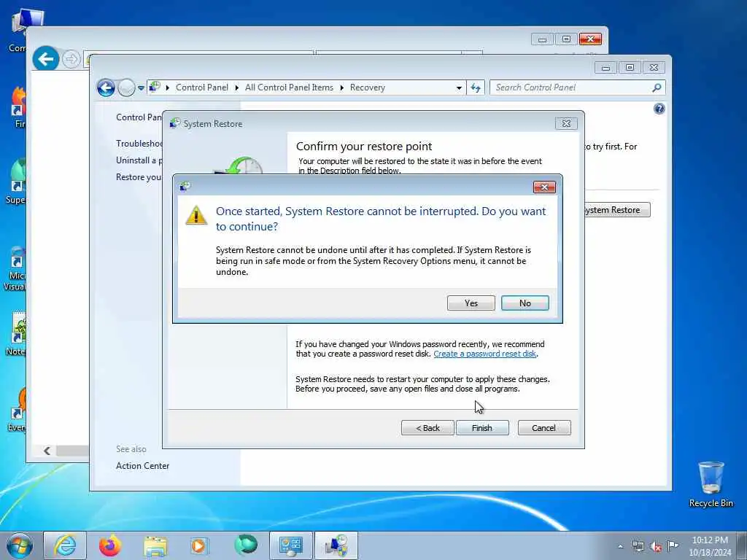747x560 pixels.
Task: Close the System Restore wizard window
Action: [x=566, y=124]
